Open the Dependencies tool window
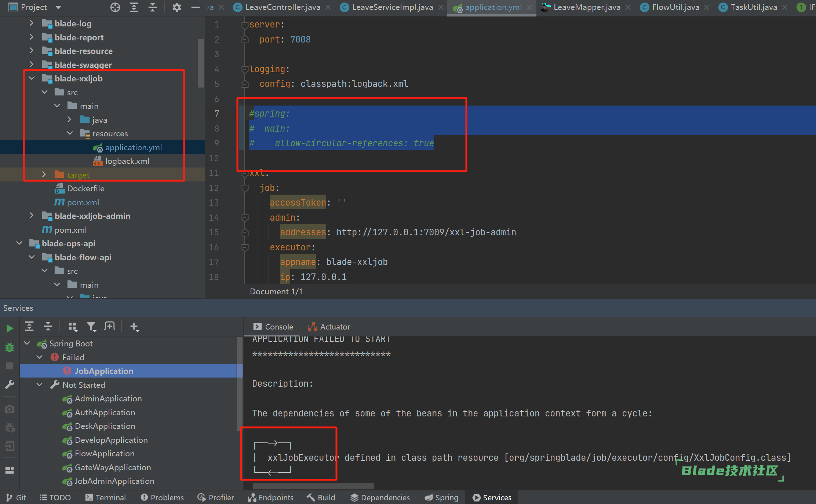The height and width of the screenshot is (504, 816). (x=380, y=497)
